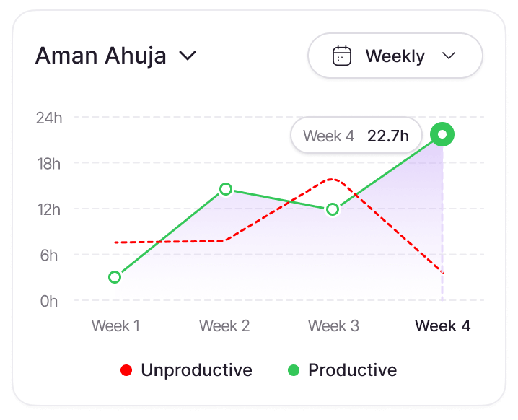
Task: Click the Week 1 productive data point
Action: pyautogui.click(x=115, y=277)
